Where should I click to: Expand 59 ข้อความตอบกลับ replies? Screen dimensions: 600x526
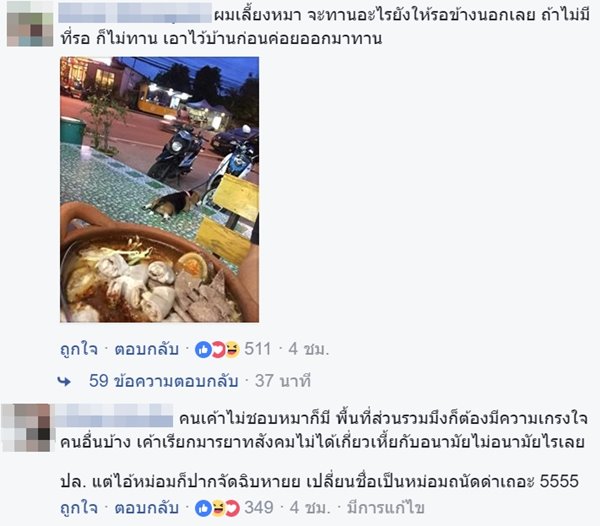point(163,381)
